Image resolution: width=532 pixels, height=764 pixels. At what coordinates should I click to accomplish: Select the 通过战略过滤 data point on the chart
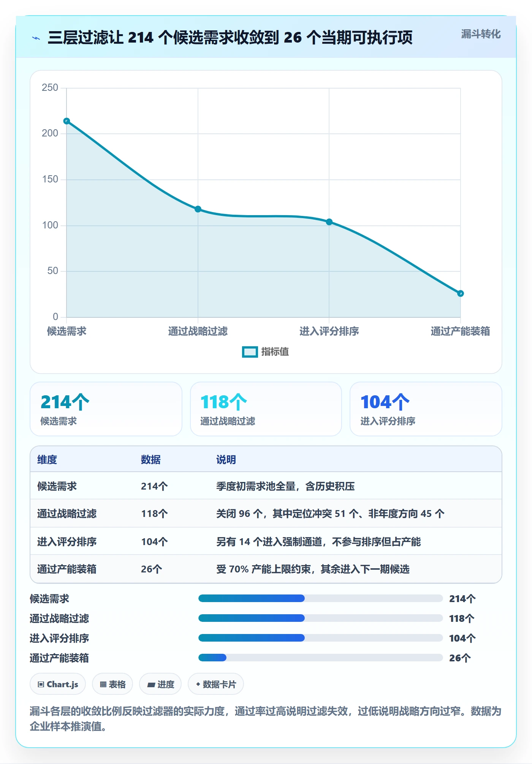[198, 209]
